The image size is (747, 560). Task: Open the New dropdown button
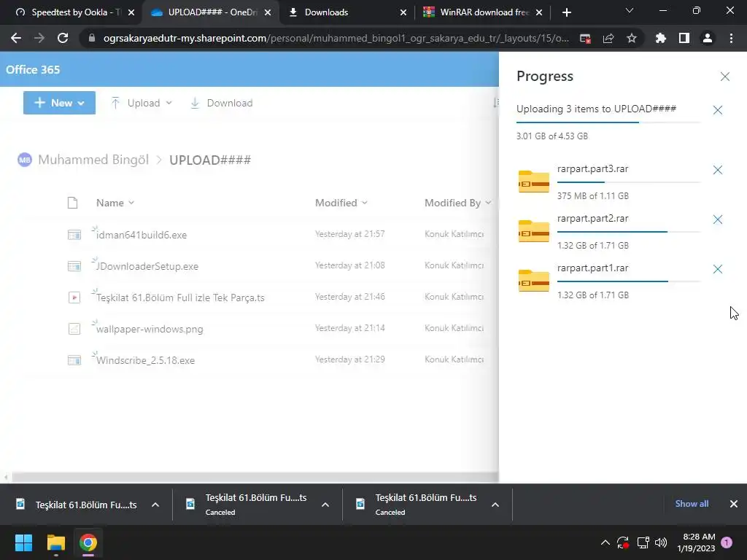tap(59, 103)
